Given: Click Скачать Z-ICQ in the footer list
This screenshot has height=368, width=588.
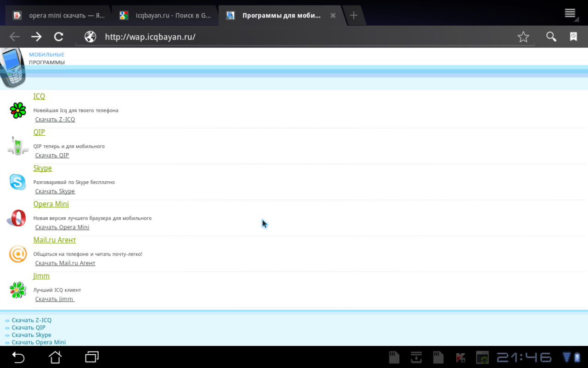Looking at the screenshot, I should click(32, 320).
